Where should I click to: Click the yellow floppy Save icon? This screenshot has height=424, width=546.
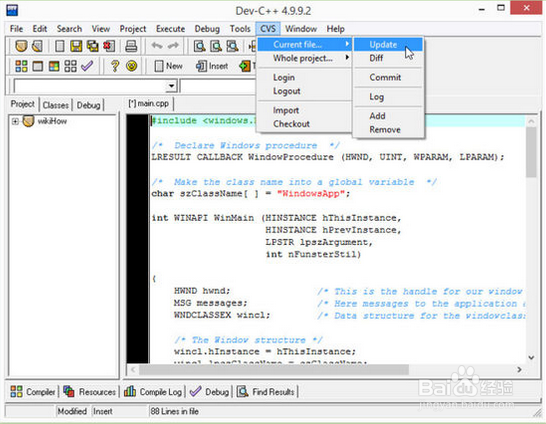coord(76,46)
